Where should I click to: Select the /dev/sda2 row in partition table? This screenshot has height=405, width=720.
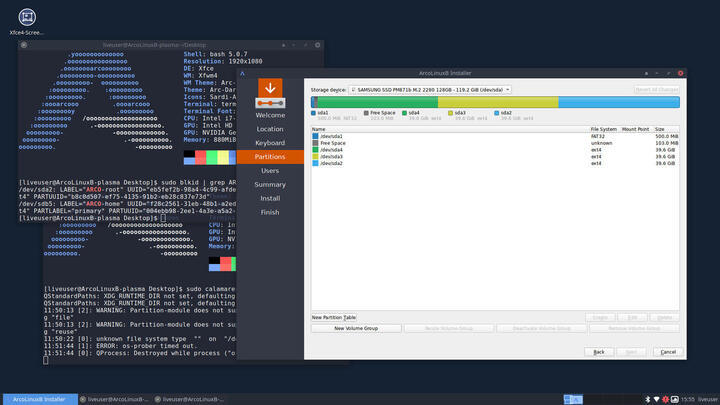click(495, 163)
